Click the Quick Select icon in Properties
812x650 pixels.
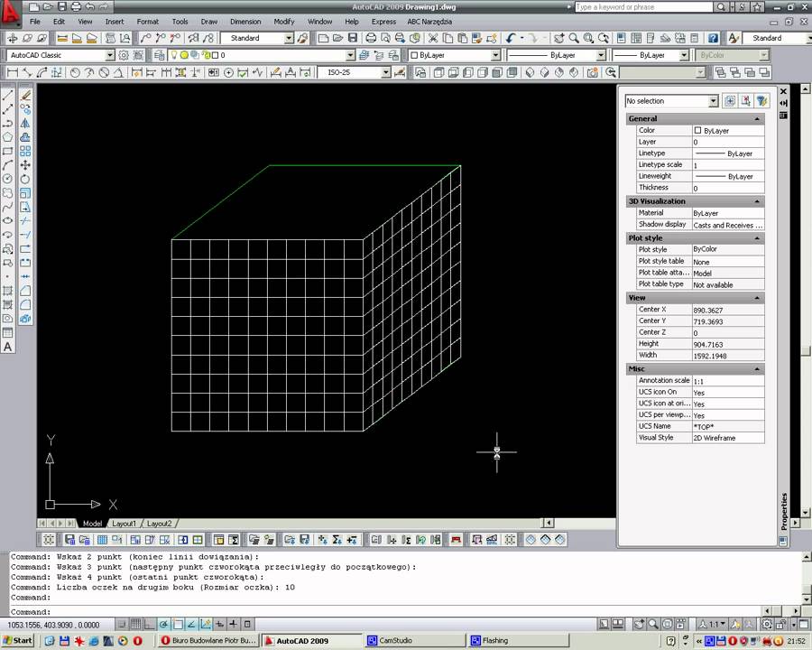[x=761, y=101]
